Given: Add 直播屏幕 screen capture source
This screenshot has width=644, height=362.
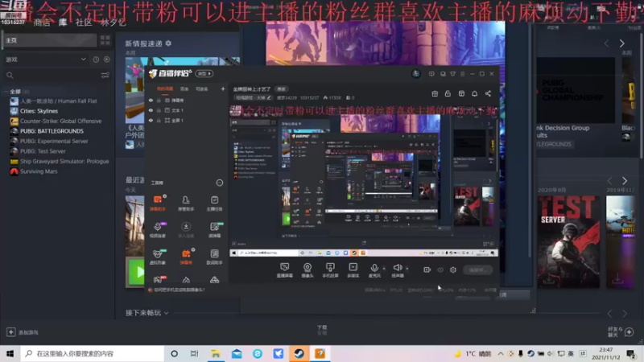Looking at the screenshot, I should pyautogui.click(x=284, y=270).
